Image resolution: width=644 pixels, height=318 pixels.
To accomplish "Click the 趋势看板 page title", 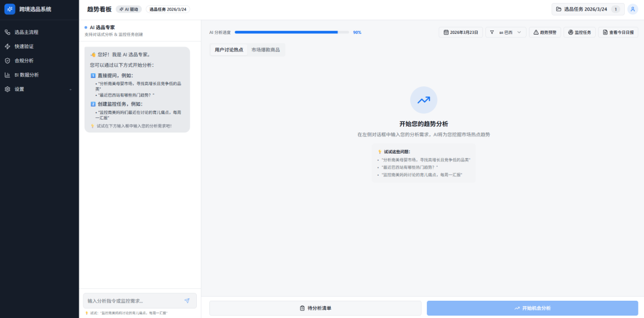I will (x=100, y=9).
